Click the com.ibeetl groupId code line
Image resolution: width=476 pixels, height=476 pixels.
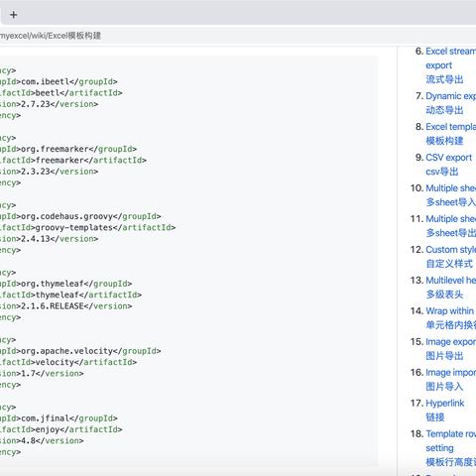(x=59, y=81)
